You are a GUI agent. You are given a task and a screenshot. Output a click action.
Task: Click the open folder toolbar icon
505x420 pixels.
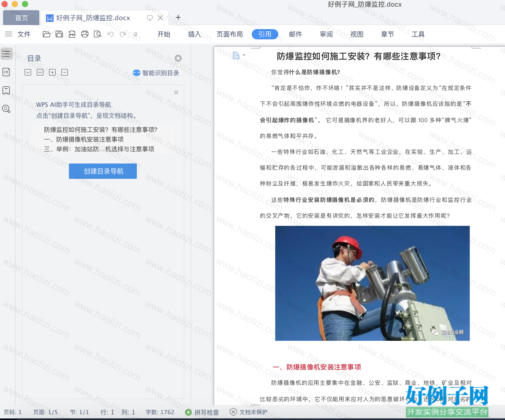pos(46,34)
